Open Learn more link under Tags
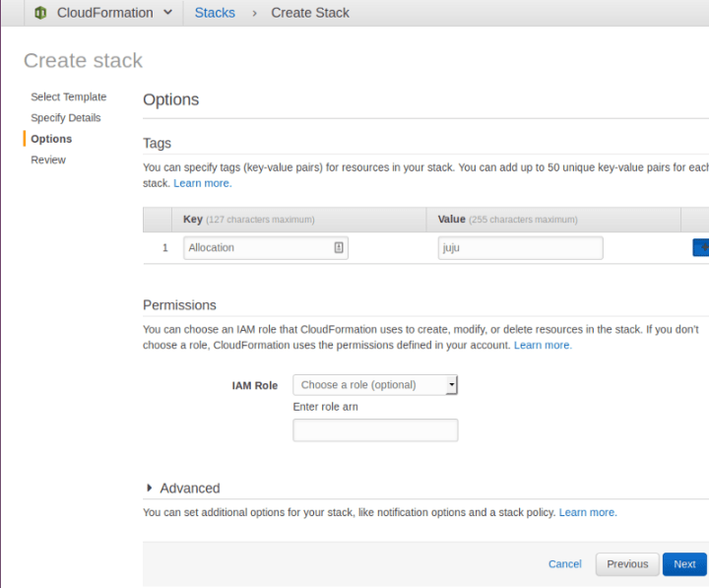709x588 pixels. point(203,183)
